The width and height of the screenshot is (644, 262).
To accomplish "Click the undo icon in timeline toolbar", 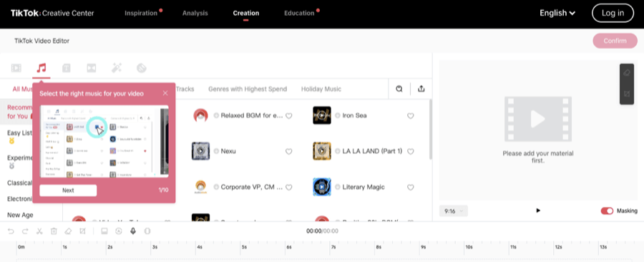I will click(x=11, y=231).
